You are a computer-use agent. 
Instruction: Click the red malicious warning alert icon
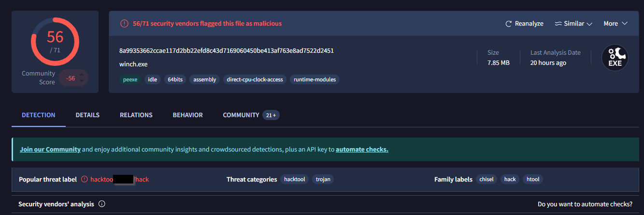point(124,24)
